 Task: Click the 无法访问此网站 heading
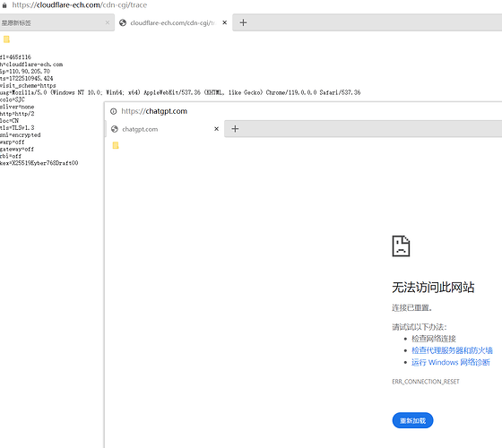433,288
